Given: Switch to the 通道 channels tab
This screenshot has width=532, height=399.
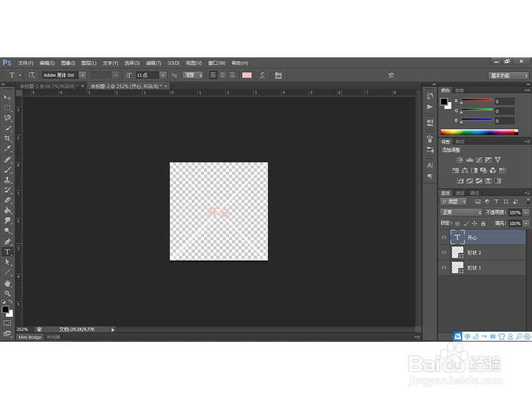Looking at the screenshot, I should (460, 193).
